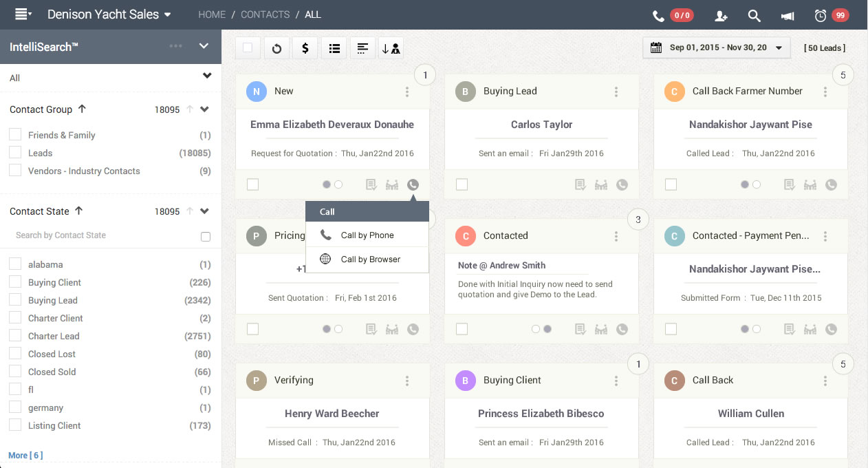Open three-dot menu on Call Back card

pos(825,381)
